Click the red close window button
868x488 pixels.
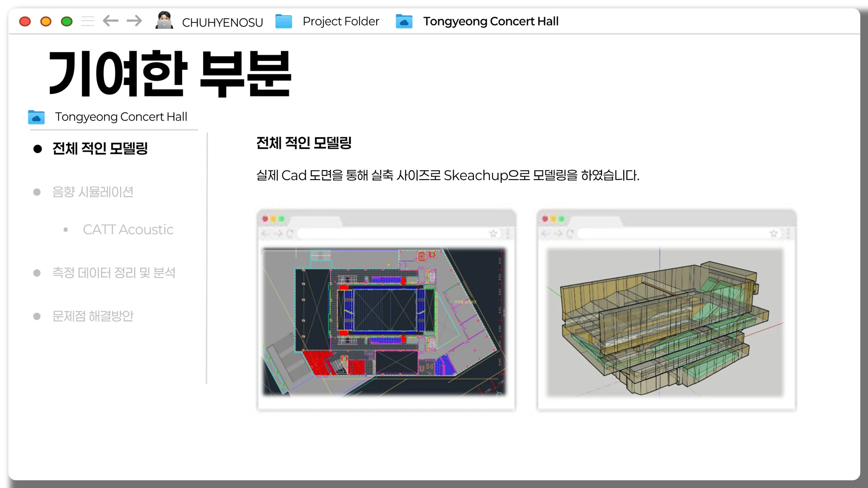tap(25, 21)
